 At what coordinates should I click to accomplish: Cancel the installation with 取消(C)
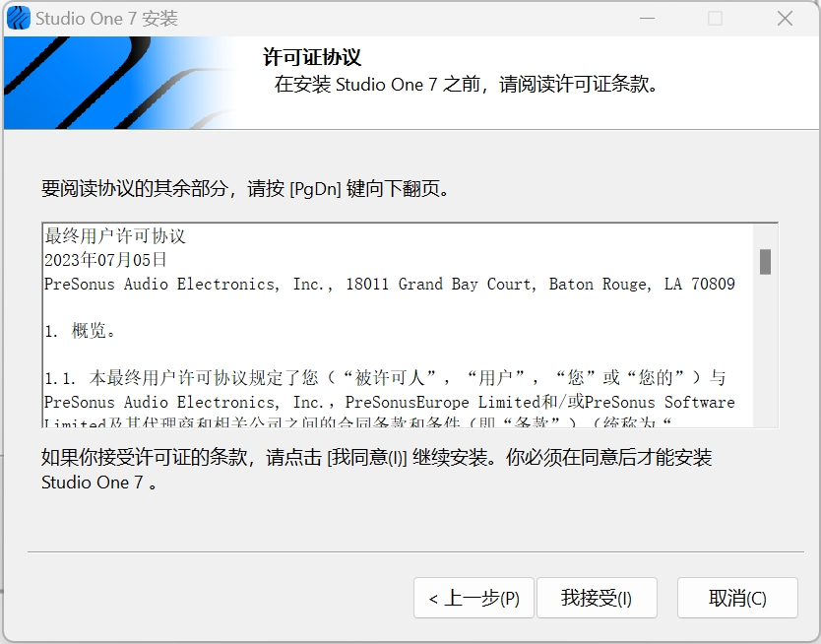(x=737, y=598)
